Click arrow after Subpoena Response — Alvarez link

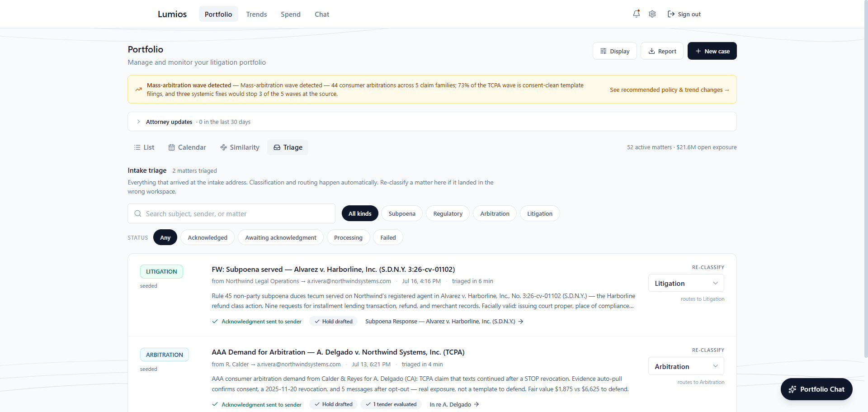[521, 322]
